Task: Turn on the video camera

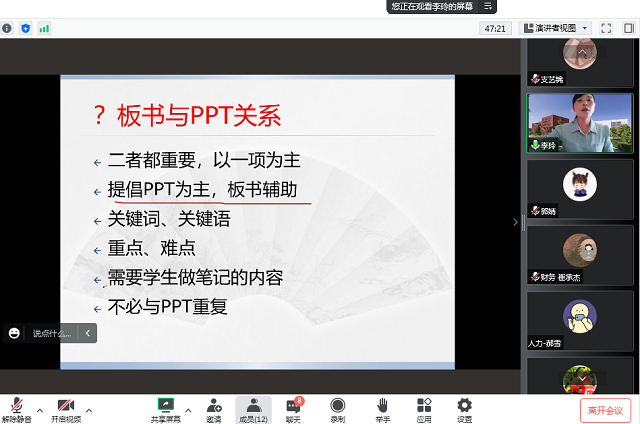Action: (x=66, y=409)
